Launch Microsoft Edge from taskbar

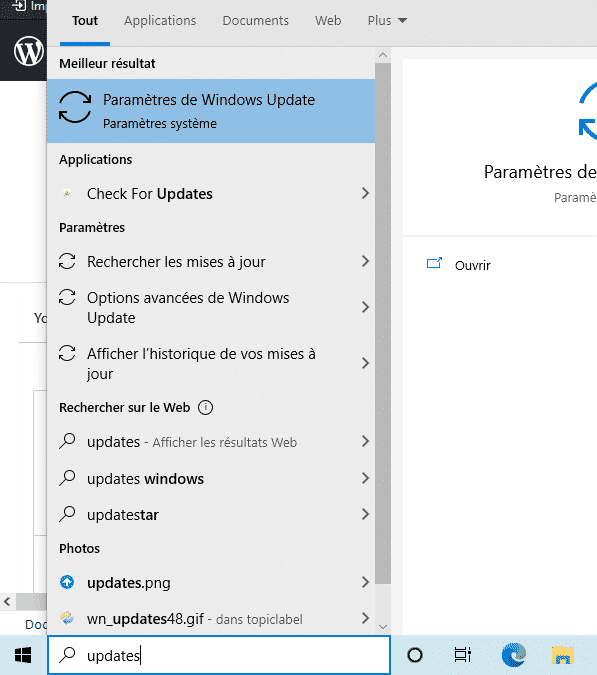pyautogui.click(x=514, y=655)
